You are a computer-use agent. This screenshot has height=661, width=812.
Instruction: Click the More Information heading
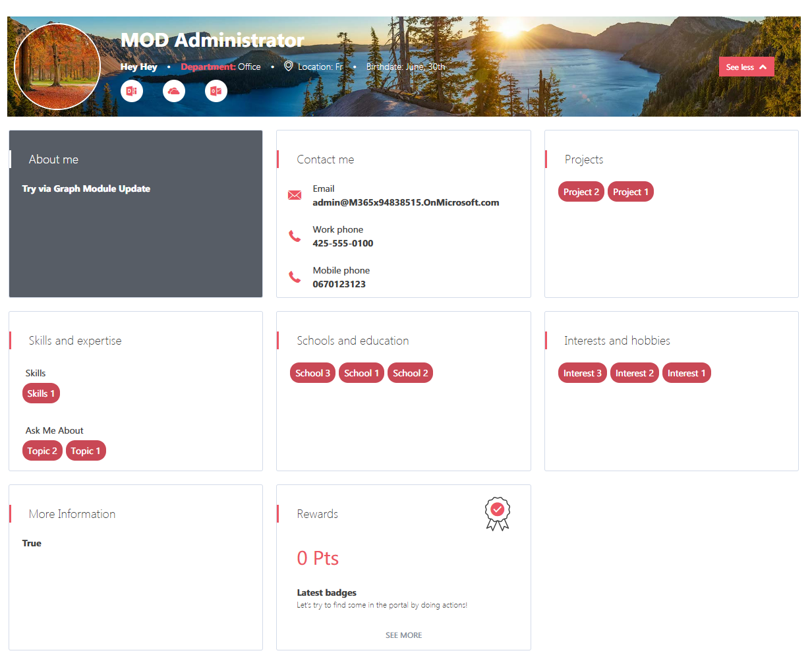click(72, 514)
